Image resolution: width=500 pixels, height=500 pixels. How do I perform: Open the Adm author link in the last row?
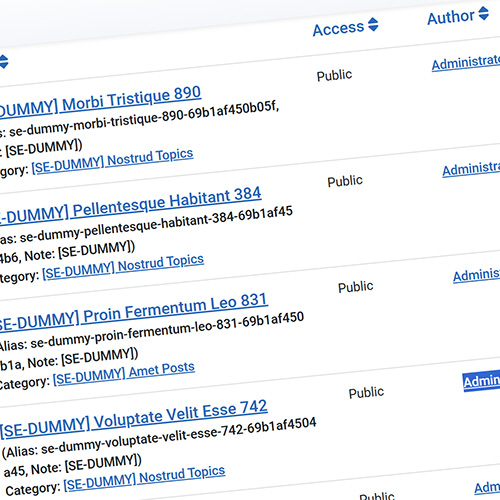tap(487, 488)
